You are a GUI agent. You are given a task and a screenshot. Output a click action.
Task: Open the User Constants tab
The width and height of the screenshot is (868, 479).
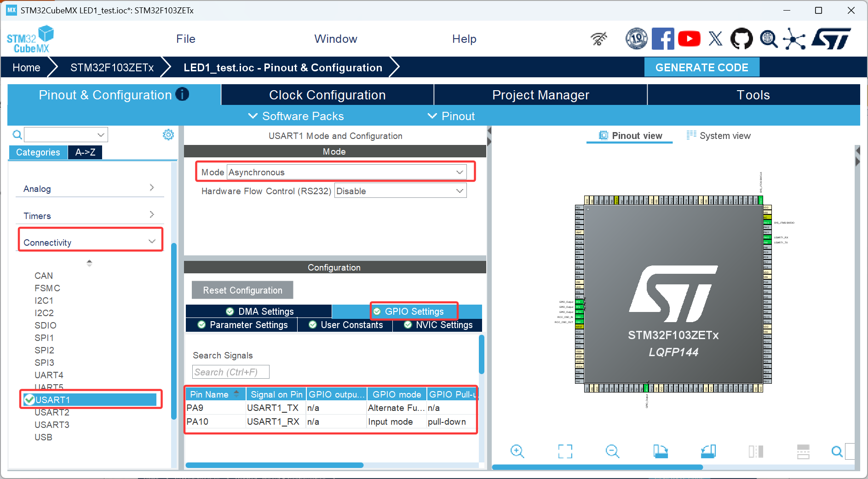[x=345, y=325]
